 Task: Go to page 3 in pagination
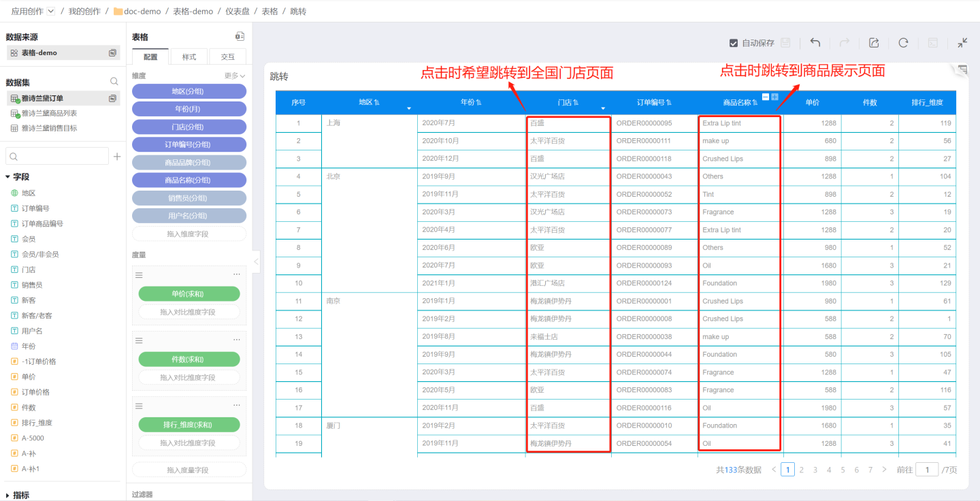815,470
